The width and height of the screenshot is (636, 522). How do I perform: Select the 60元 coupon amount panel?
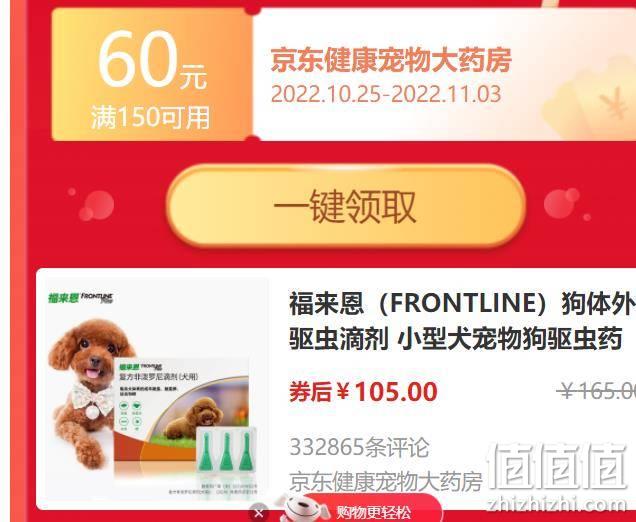click(x=152, y=75)
